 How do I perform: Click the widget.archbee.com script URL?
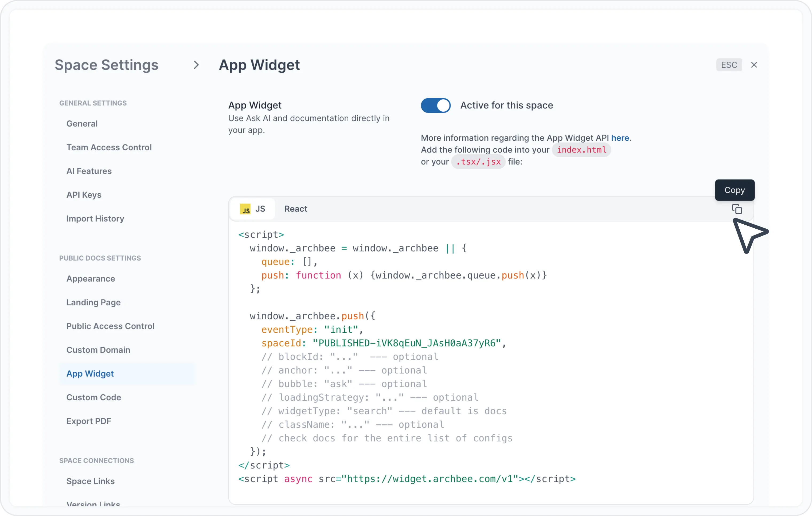click(x=430, y=479)
